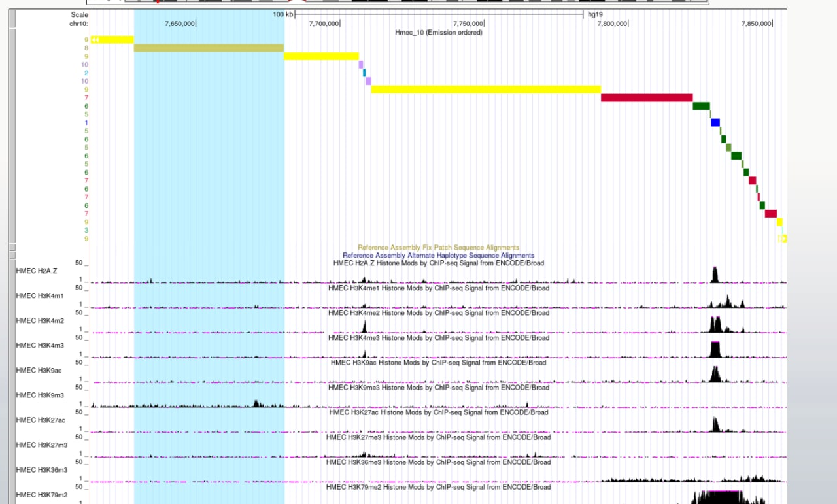Click the double-right arrows on the last yellow segment
Viewport: 837px width, 504px height.
click(x=783, y=239)
